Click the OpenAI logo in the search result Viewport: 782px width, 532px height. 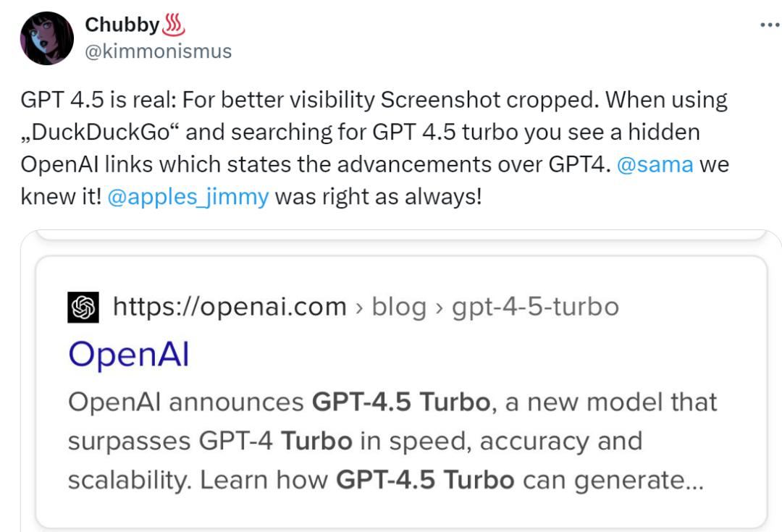(x=82, y=305)
